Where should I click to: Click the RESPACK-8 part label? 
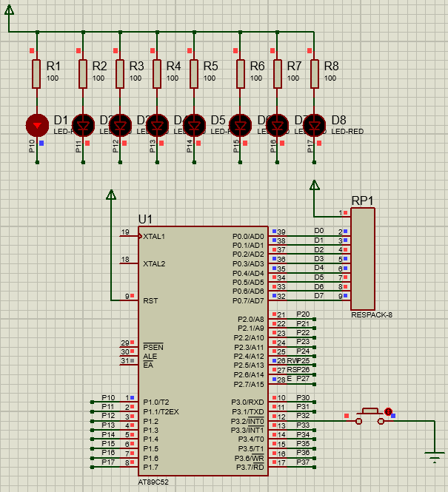pos(372,314)
